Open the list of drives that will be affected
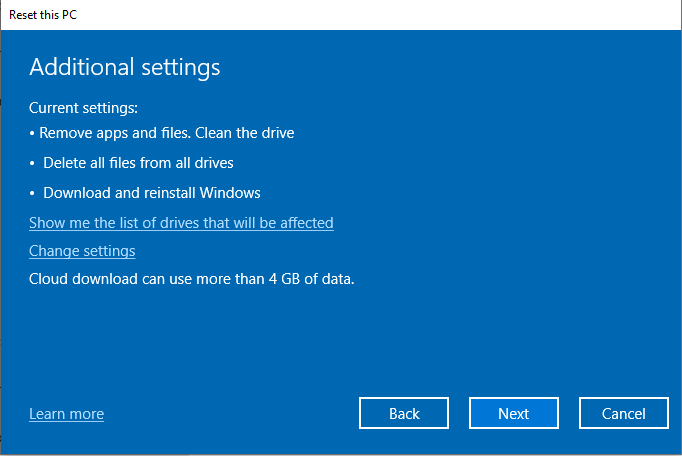This screenshot has width=682, height=456. point(181,223)
